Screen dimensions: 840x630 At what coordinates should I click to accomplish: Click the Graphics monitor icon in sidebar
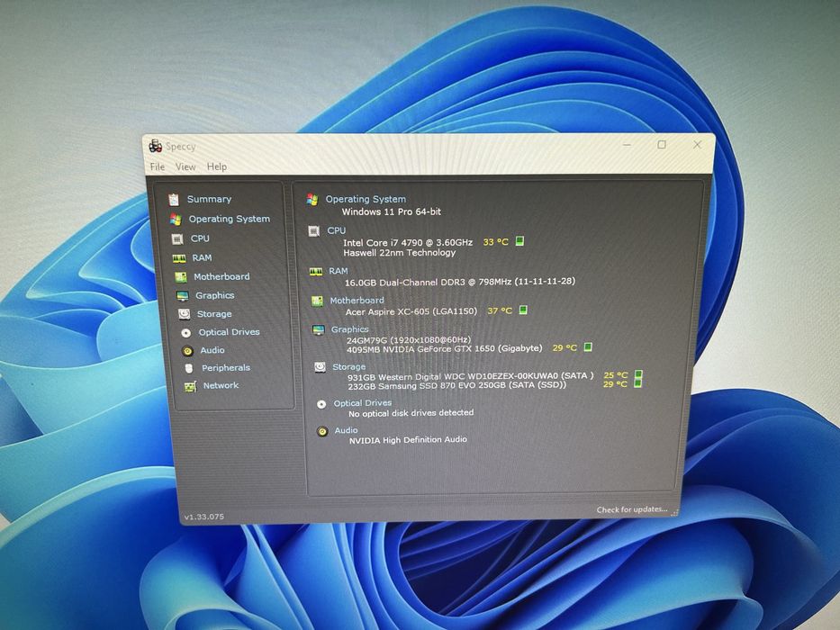[183, 296]
